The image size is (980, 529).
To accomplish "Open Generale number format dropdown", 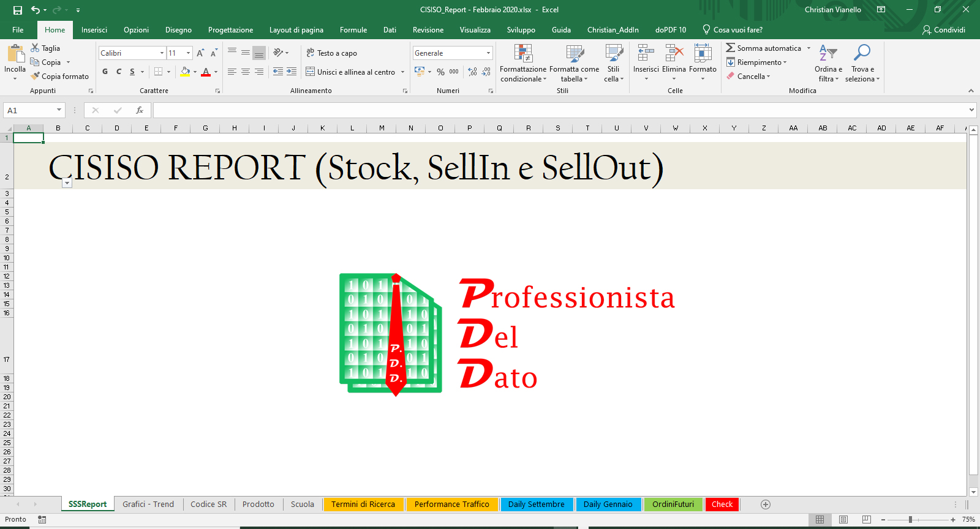I will click(x=488, y=53).
